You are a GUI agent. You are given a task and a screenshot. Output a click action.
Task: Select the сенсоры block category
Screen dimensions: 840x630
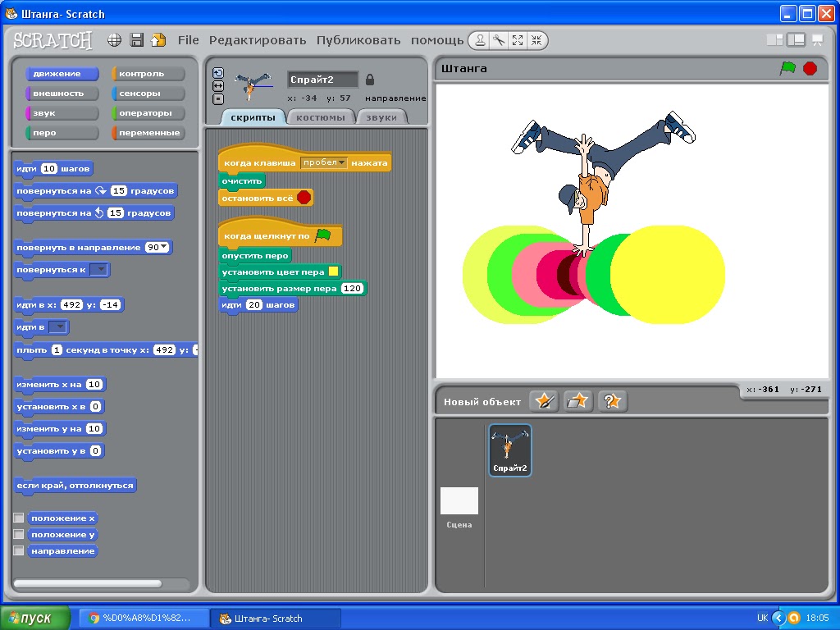(x=148, y=94)
